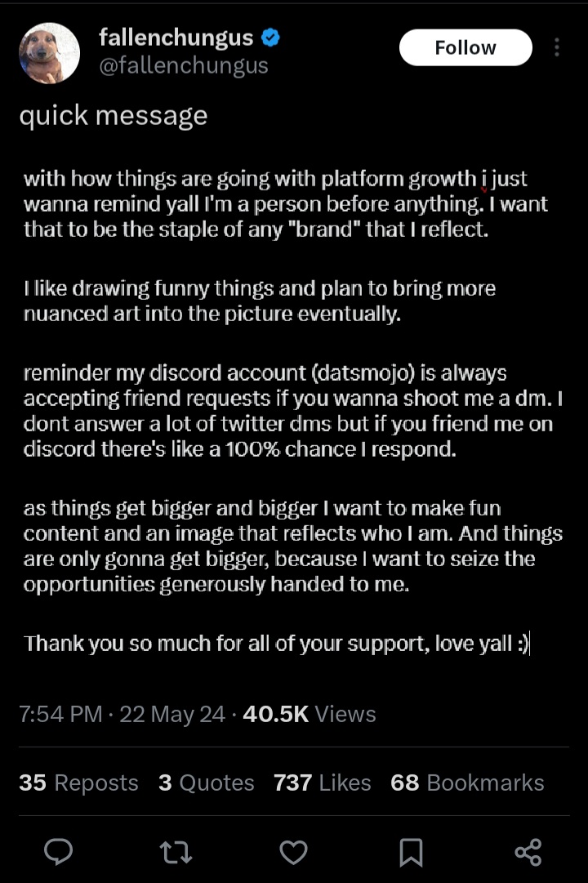
Task: Open the dog profile picture
Action: (49, 53)
